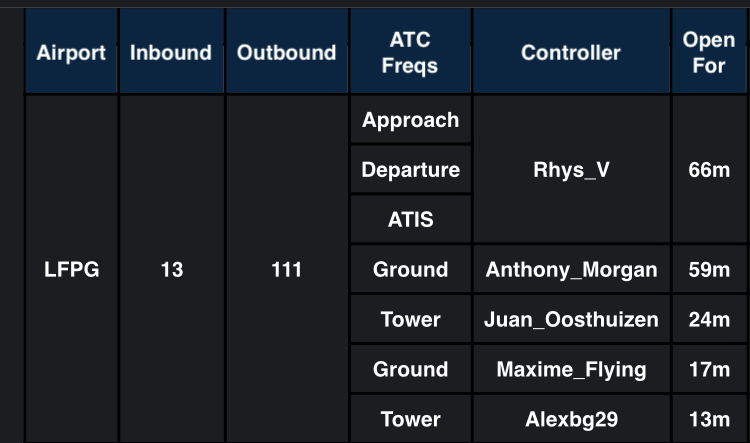Select the Open For column header
This screenshot has height=443, width=750.
point(709,53)
